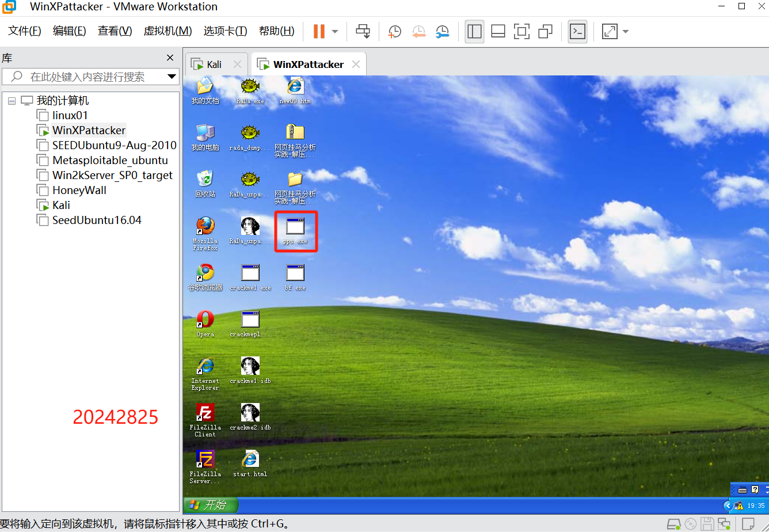
Task: Select Metasploitable_ubuntu in the library
Action: [x=110, y=160]
